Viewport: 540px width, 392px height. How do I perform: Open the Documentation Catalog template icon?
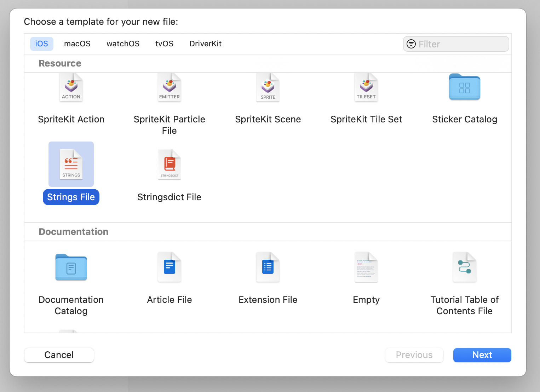tap(71, 267)
